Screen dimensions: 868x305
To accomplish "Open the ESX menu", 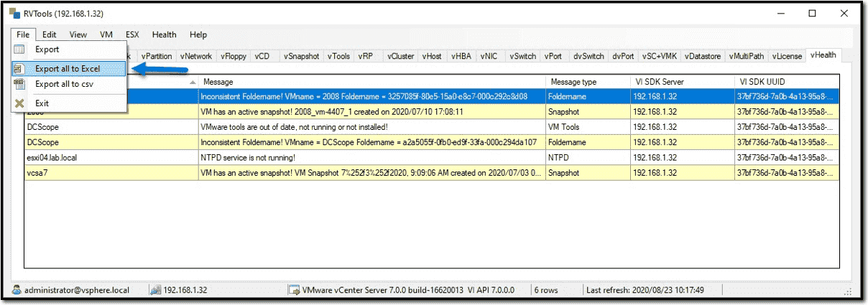I will (x=132, y=34).
